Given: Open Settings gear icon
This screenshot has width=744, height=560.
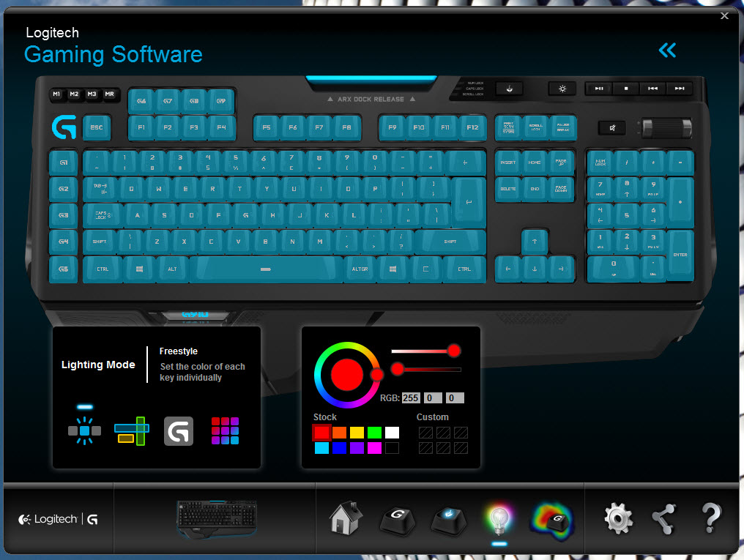Looking at the screenshot, I should (618, 518).
